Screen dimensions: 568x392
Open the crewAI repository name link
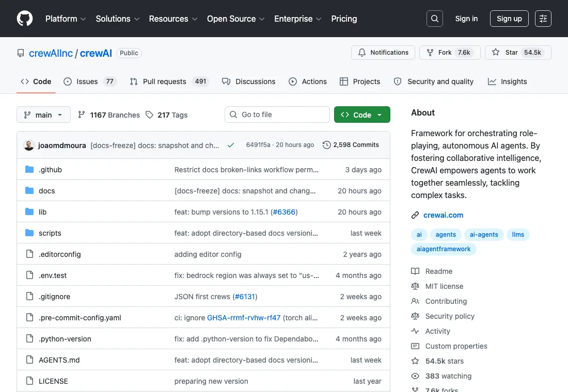(96, 53)
